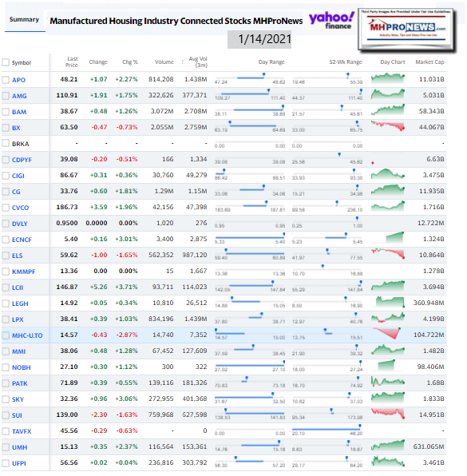Check the CVCO row checkbox

tap(6, 208)
